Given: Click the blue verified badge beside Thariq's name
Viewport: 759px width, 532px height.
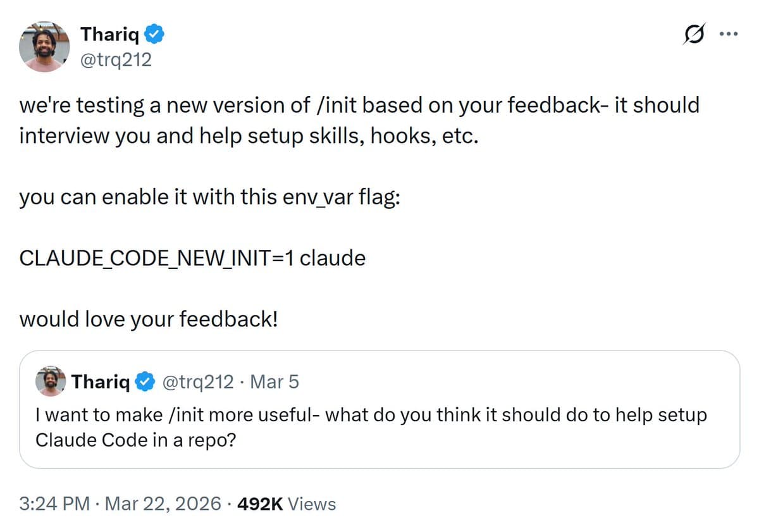Looking at the screenshot, I should pyautogui.click(x=154, y=35).
